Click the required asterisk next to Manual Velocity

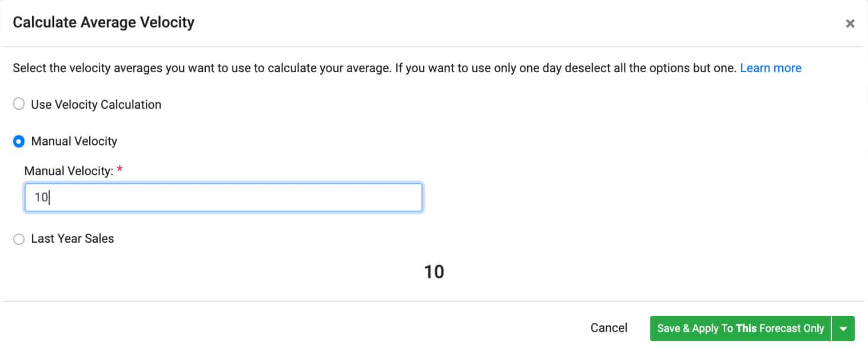119,169
